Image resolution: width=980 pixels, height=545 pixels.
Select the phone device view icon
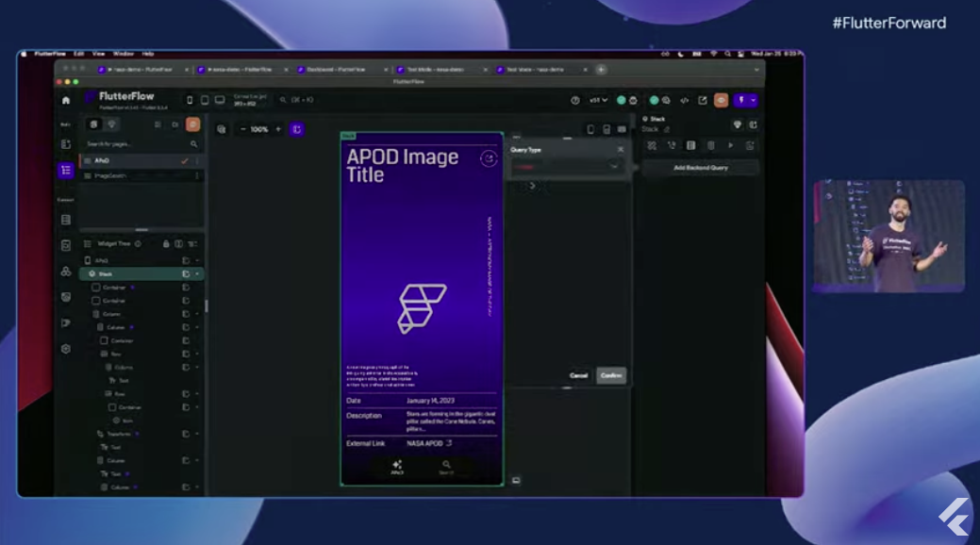(190, 100)
